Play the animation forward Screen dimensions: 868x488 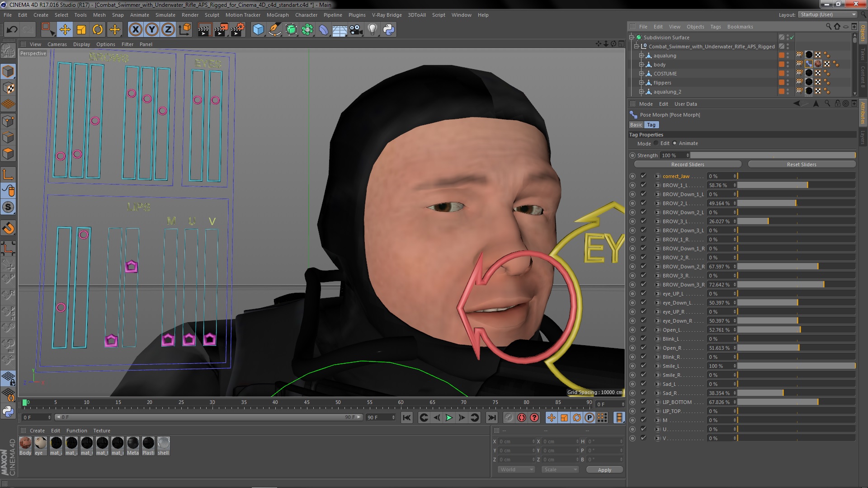tap(449, 418)
